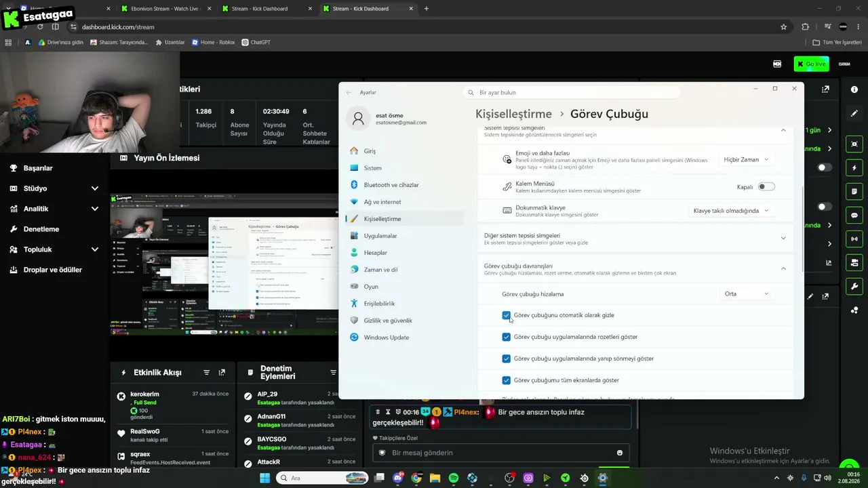Image resolution: width=868 pixels, height=488 pixels.
Task: Open the info icon in Kick right sidebar
Action: click(x=854, y=89)
